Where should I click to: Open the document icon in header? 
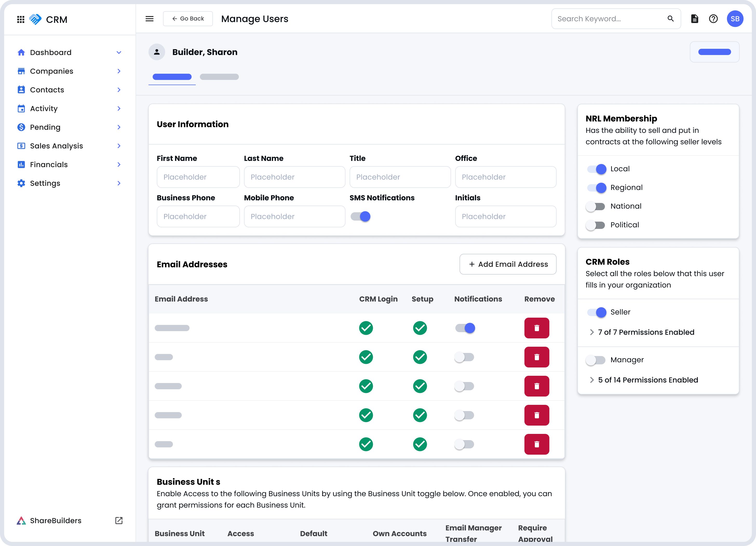coord(694,19)
